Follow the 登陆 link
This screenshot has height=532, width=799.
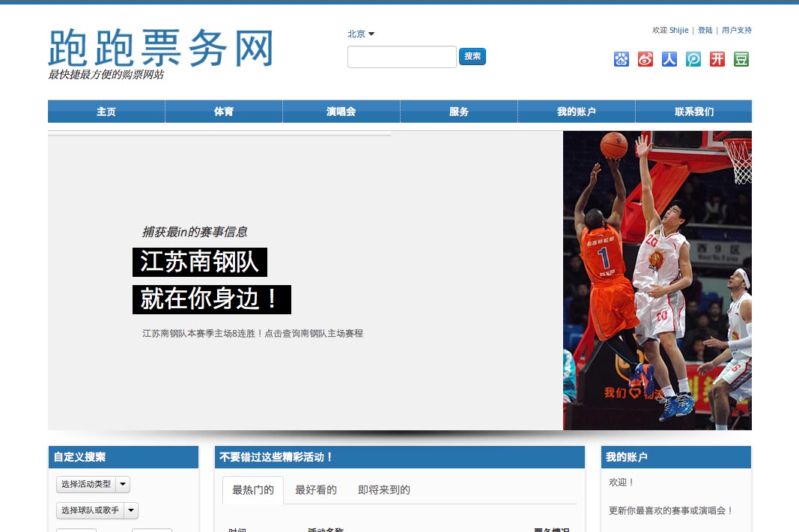click(x=705, y=31)
